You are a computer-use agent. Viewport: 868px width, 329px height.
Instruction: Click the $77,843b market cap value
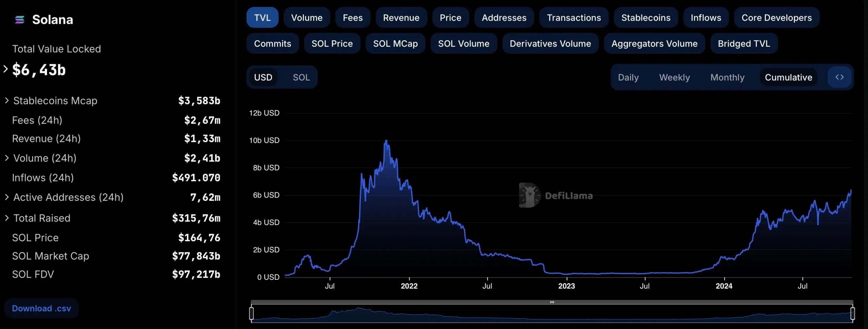pos(196,256)
